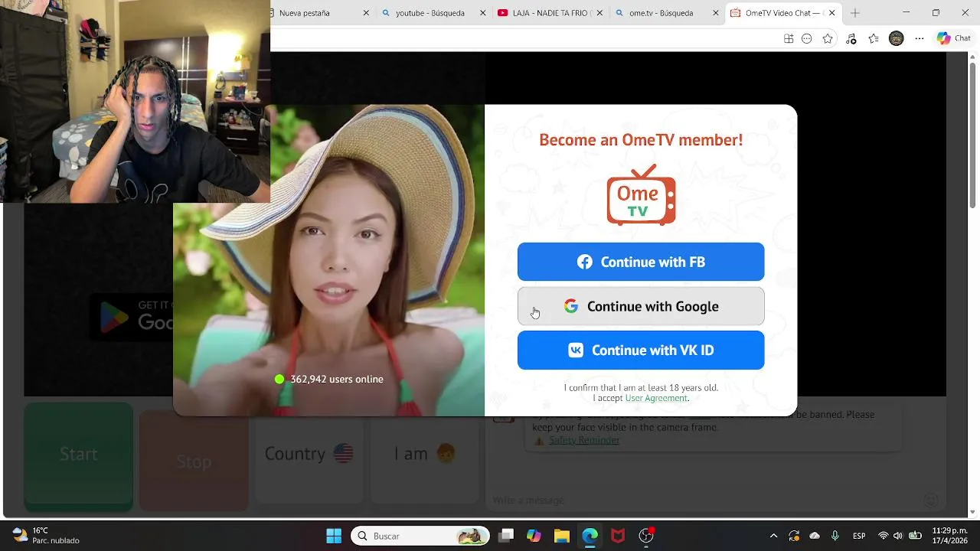
Task: Close the ome.tv - Búsqueda tab
Action: coord(716,13)
